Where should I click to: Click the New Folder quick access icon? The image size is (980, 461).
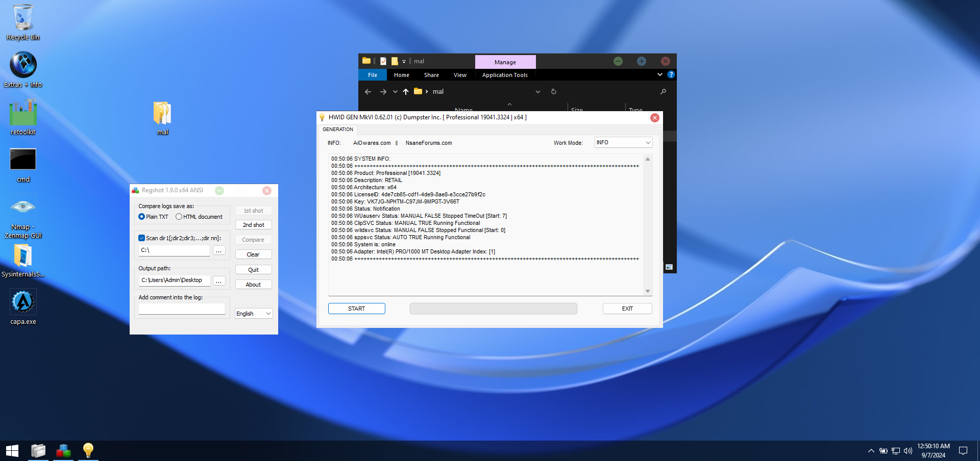point(395,61)
